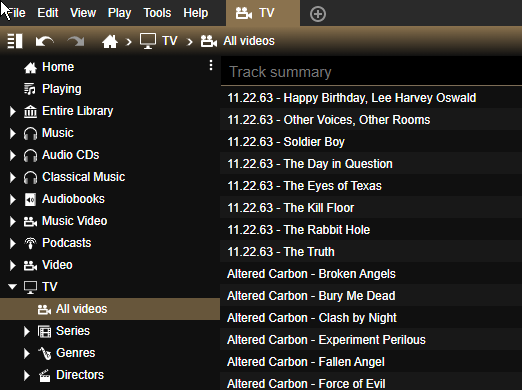
Task: Expand the Video tree node
Action: coord(13,265)
